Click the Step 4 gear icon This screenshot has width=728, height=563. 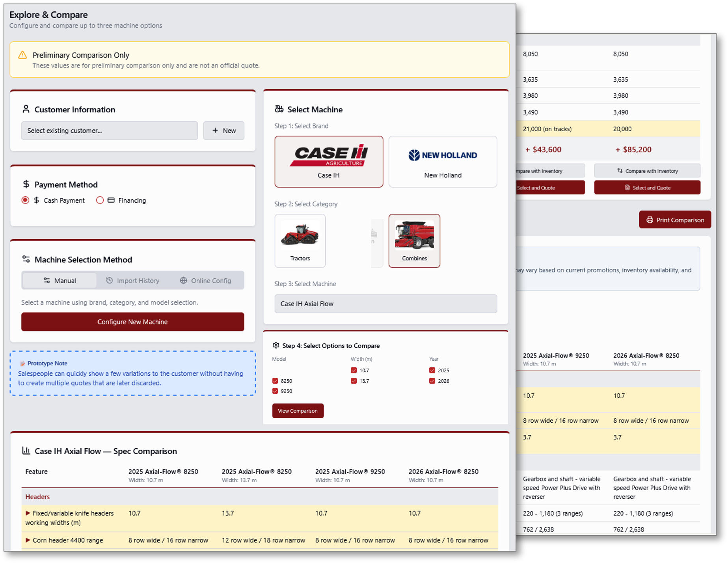coord(276,345)
